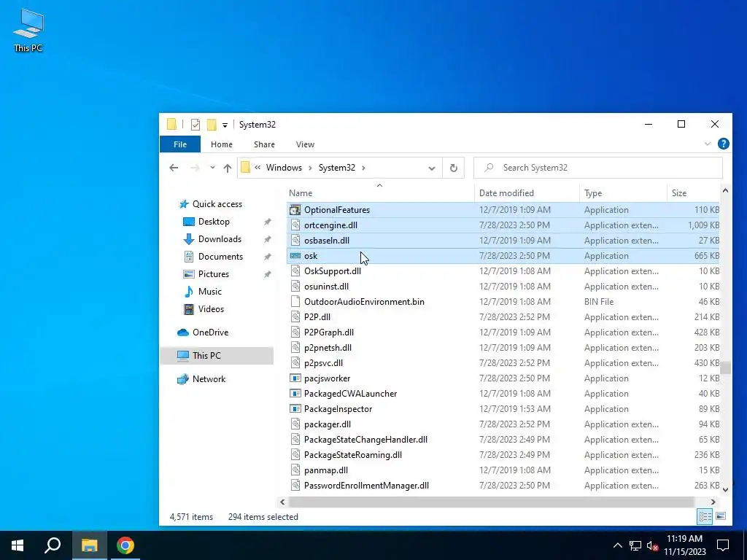Click the Search System32 box
The width and height of the screenshot is (747, 560).
click(x=598, y=168)
